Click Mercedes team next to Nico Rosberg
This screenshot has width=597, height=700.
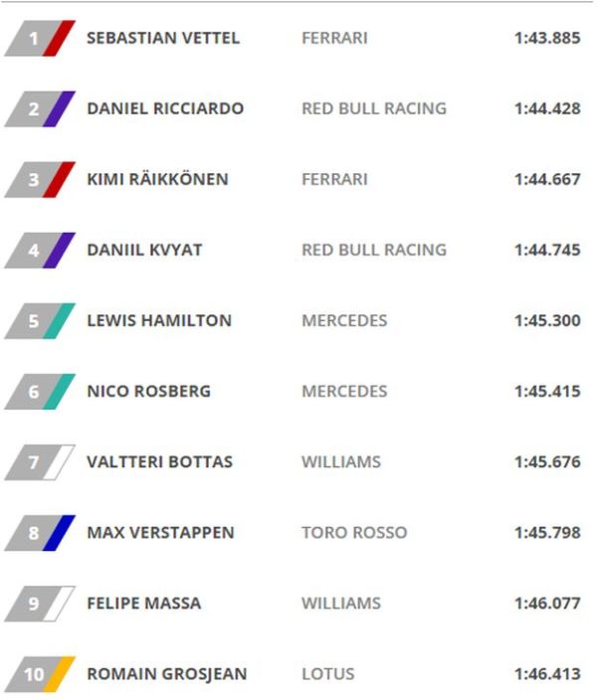click(x=344, y=392)
